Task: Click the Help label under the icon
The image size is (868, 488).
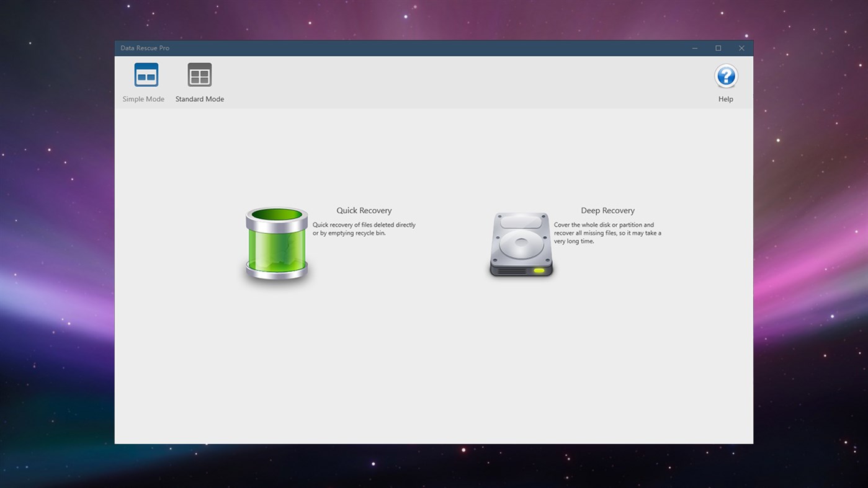Action: (725, 99)
